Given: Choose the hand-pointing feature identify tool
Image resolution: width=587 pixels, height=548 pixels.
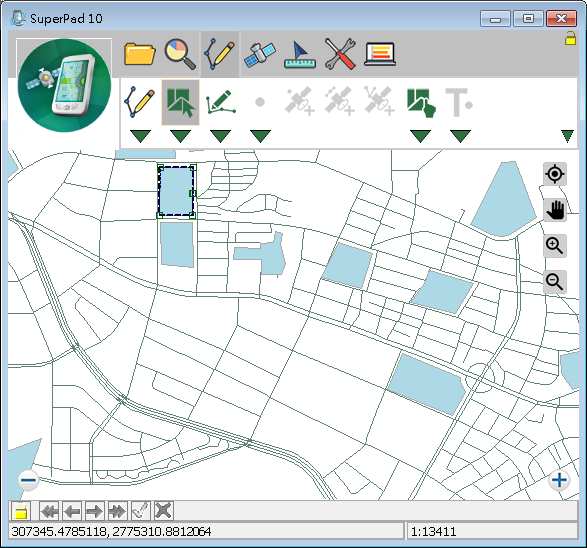Looking at the screenshot, I should 421,103.
